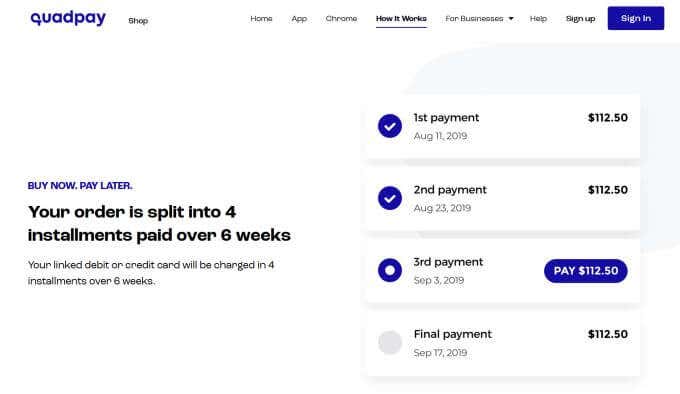Open the Shop link
Image resolution: width=680 pixels, height=394 pixels.
pyautogui.click(x=138, y=20)
